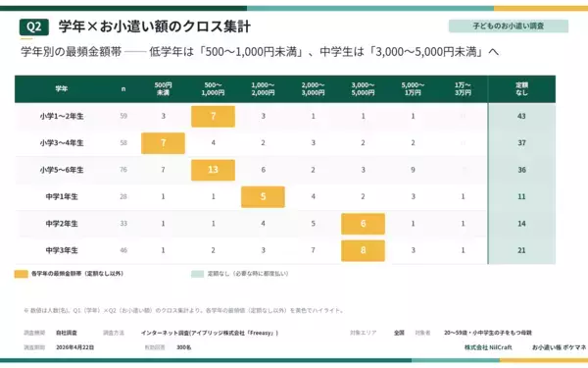The height and width of the screenshot is (368, 588).
Task: Click the '1万〜3万円' column header
Action: [463, 89]
